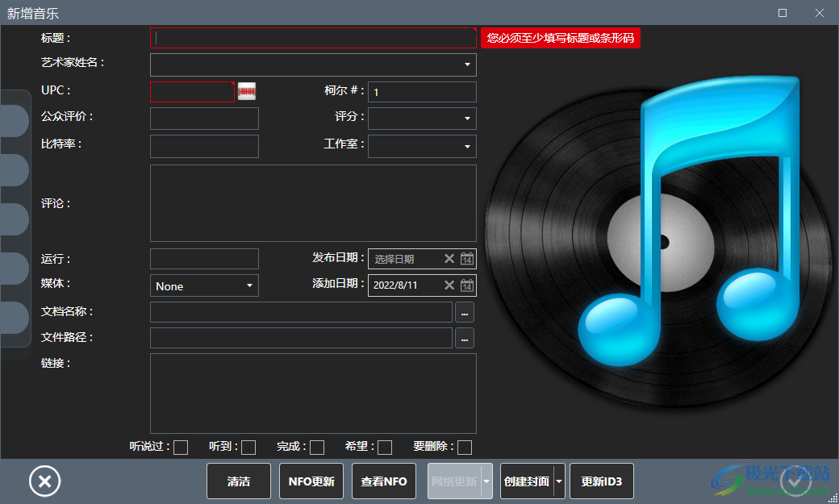Click the circular X cancel icon

tap(44, 481)
